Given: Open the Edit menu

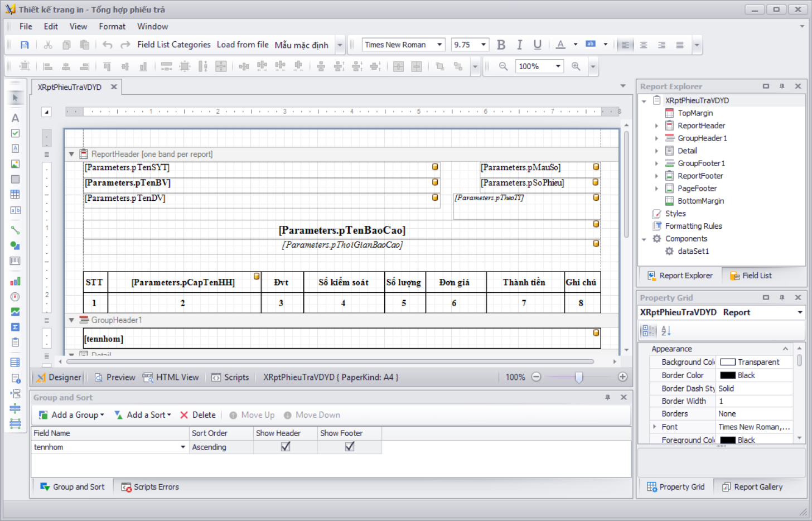Looking at the screenshot, I should [x=51, y=26].
